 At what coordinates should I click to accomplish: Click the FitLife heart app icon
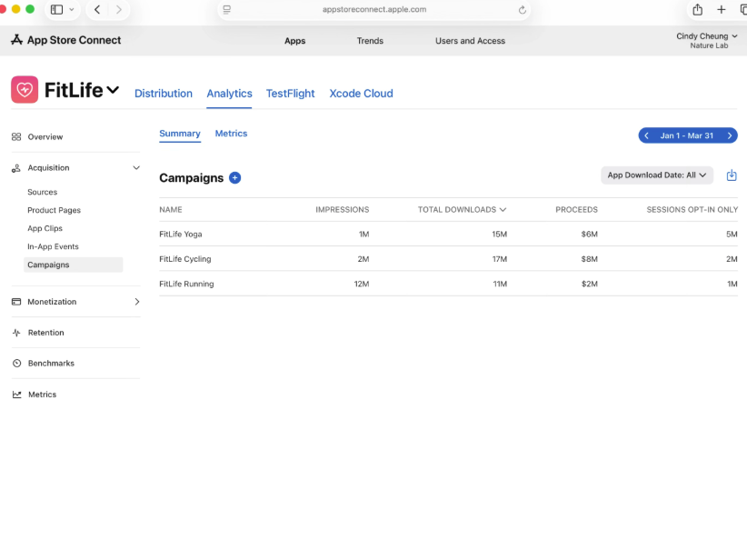pos(25,90)
